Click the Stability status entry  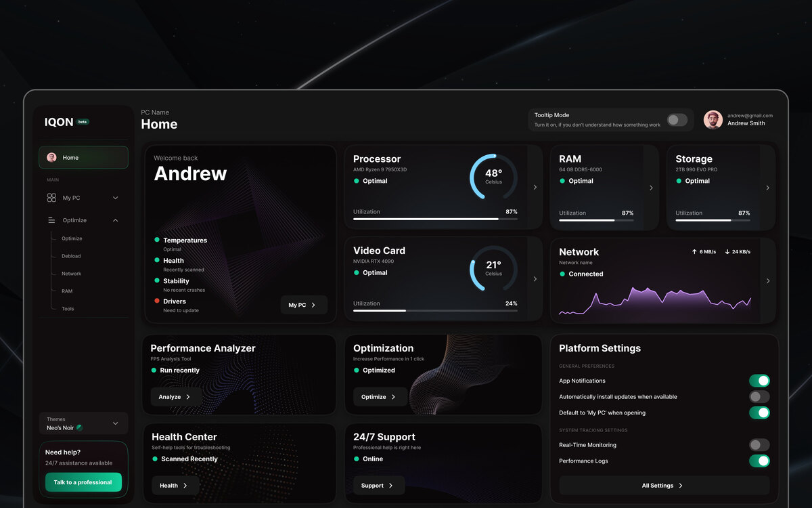point(179,284)
